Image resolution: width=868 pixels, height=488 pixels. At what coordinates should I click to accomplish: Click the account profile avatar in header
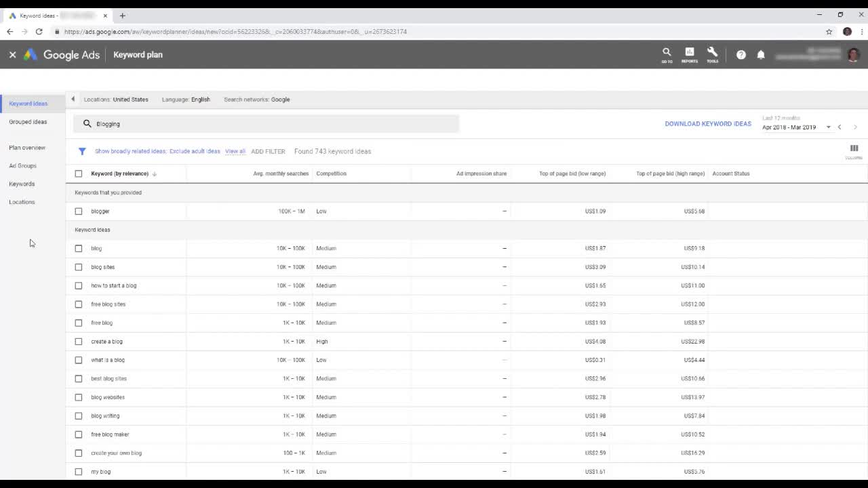point(853,55)
